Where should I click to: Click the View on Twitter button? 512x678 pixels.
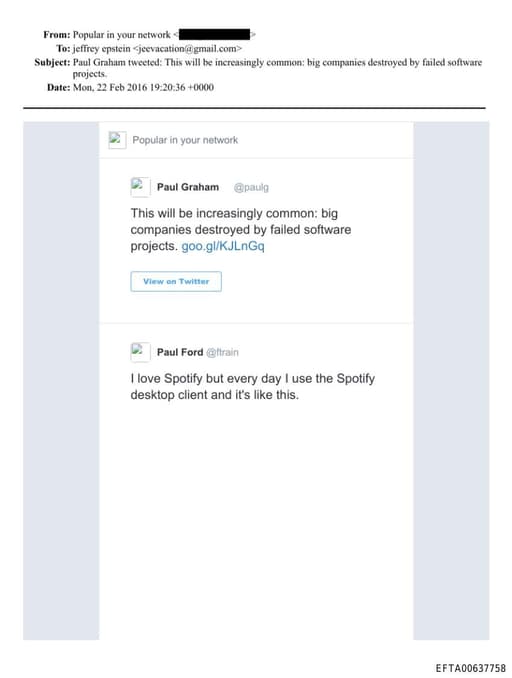176,281
